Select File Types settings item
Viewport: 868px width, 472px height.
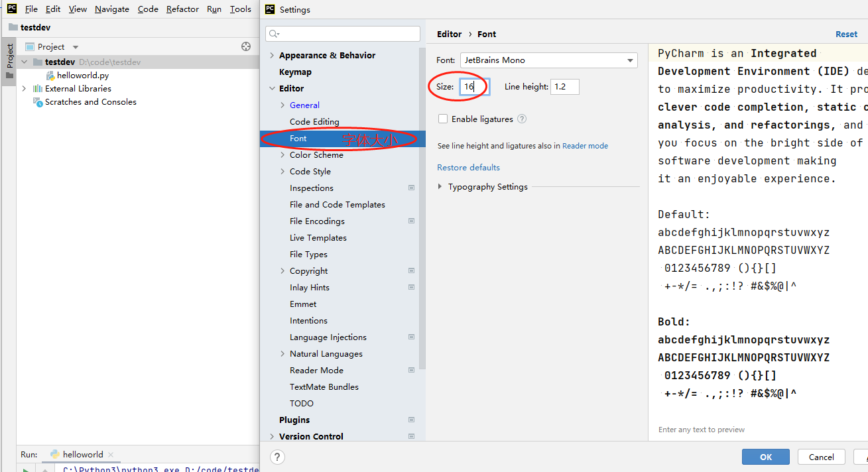[308, 255]
